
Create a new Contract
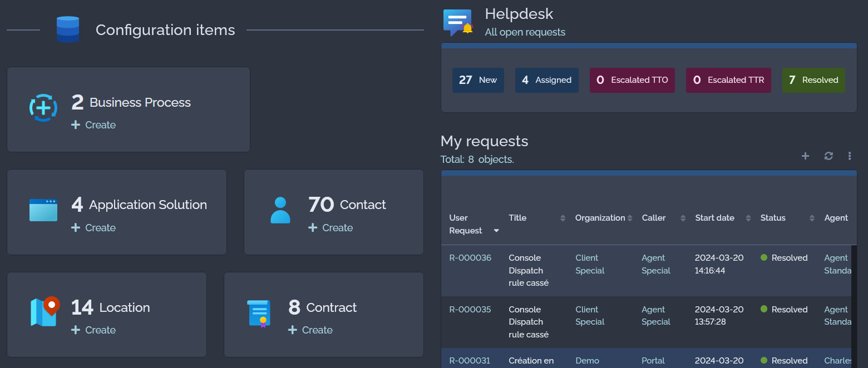point(310,330)
